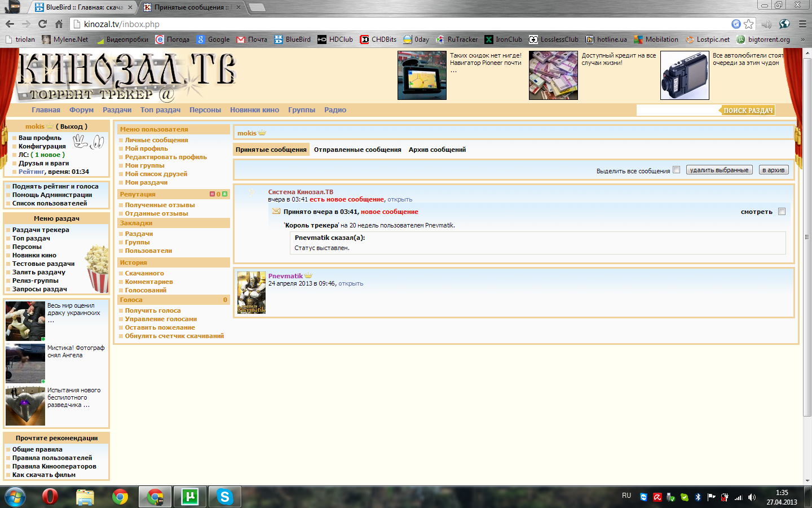Open Chrome menu hamburger icon
Image resolution: width=812 pixels, height=508 pixels.
802,24
